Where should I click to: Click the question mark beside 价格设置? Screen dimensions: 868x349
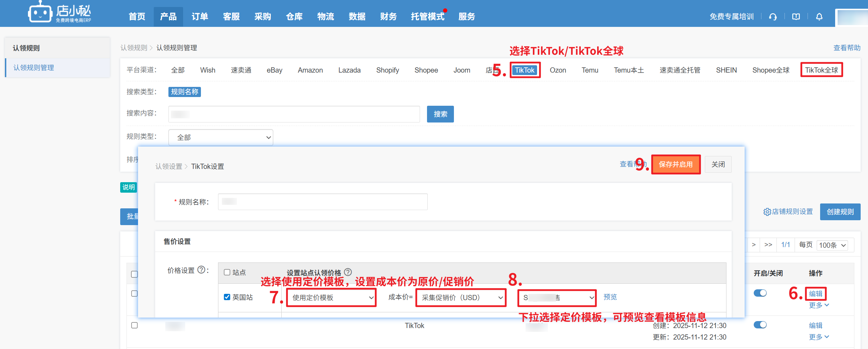click(201, 270)
